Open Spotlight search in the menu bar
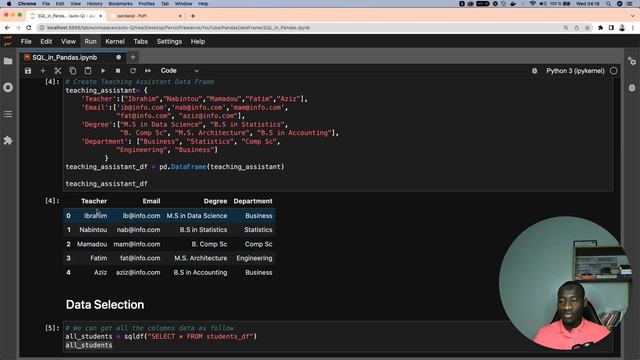The height and width of the screenshot is (360, 640). 609,4
